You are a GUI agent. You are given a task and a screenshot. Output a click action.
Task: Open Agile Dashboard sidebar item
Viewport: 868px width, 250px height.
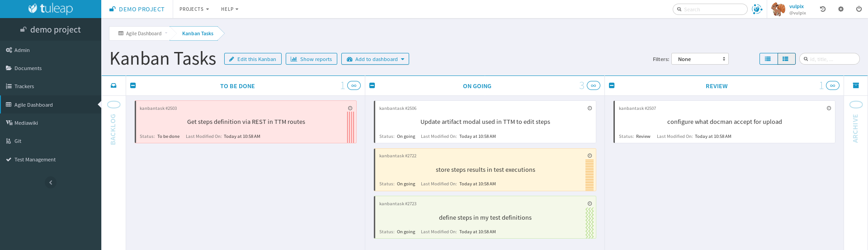coord(51,105)
